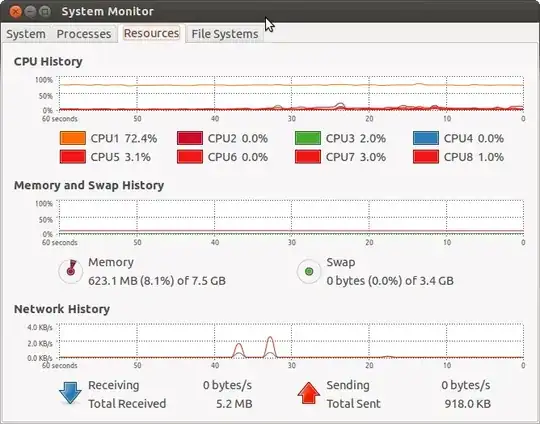
Task: Close the System Monitor window
Action: point(15,11)
